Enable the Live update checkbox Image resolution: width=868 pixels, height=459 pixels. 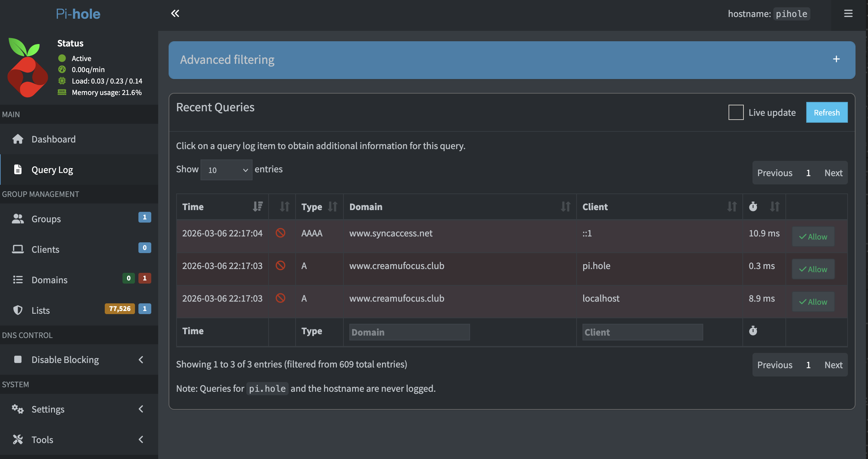(x=736, y=112)
